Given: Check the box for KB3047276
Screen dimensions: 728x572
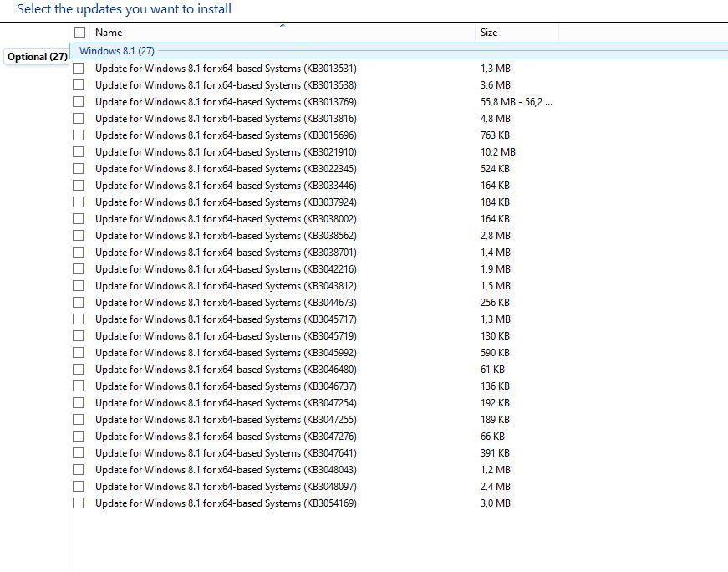Looking at the screenshot, I should pyautogui.click(x=79, y=437).
